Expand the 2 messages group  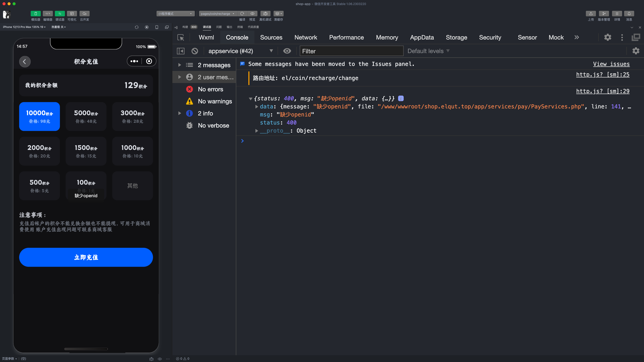[179, 65]
